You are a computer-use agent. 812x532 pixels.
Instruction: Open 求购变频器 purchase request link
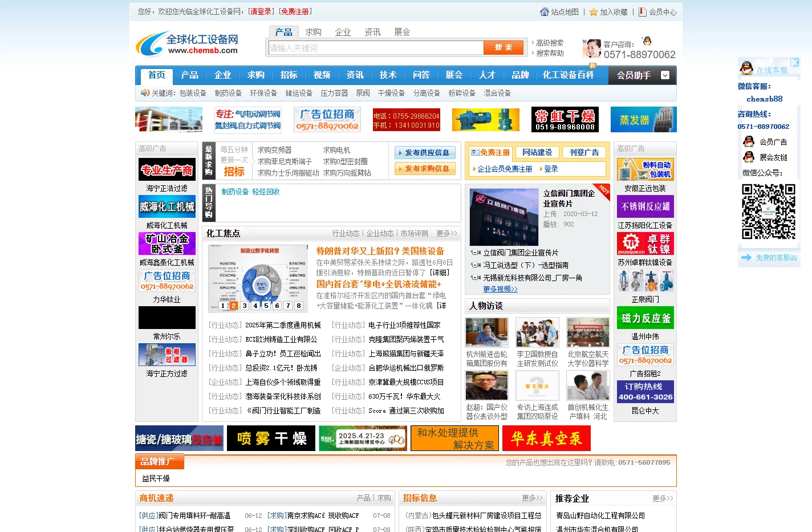tap(274, 150)
